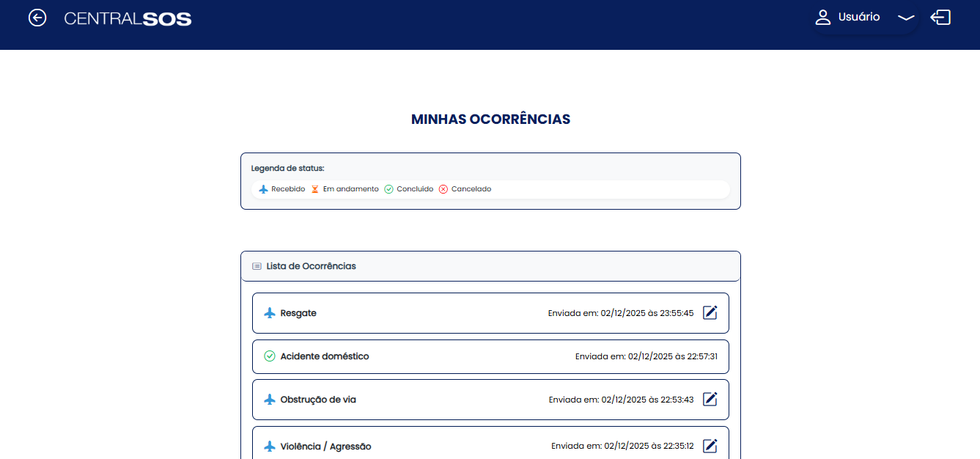Click the user profile icon in navbar
Viewport: 980px width, 459px height.
(822, 17)
